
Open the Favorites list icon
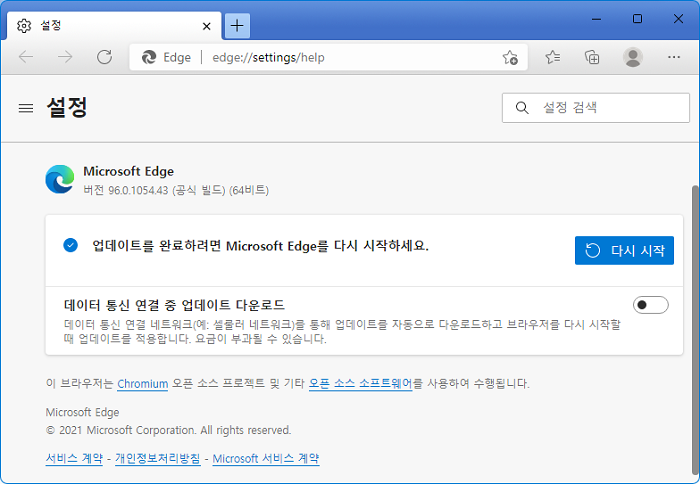pyautogui.click(x=553, y=57)
